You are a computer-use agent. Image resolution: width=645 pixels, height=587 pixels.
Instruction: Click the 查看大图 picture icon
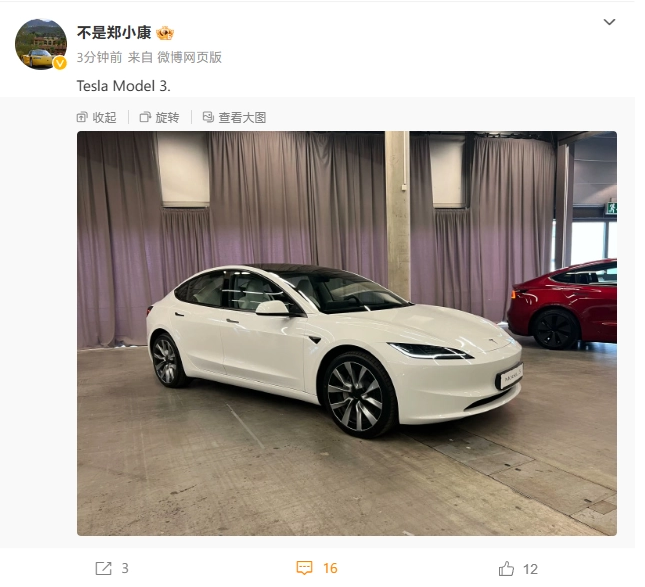coord(211,119)
